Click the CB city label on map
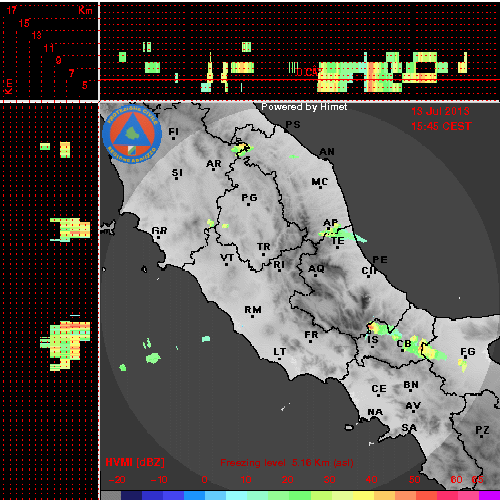Image resolution: width=500 pixels, height=500 pixels. (404, 344)
